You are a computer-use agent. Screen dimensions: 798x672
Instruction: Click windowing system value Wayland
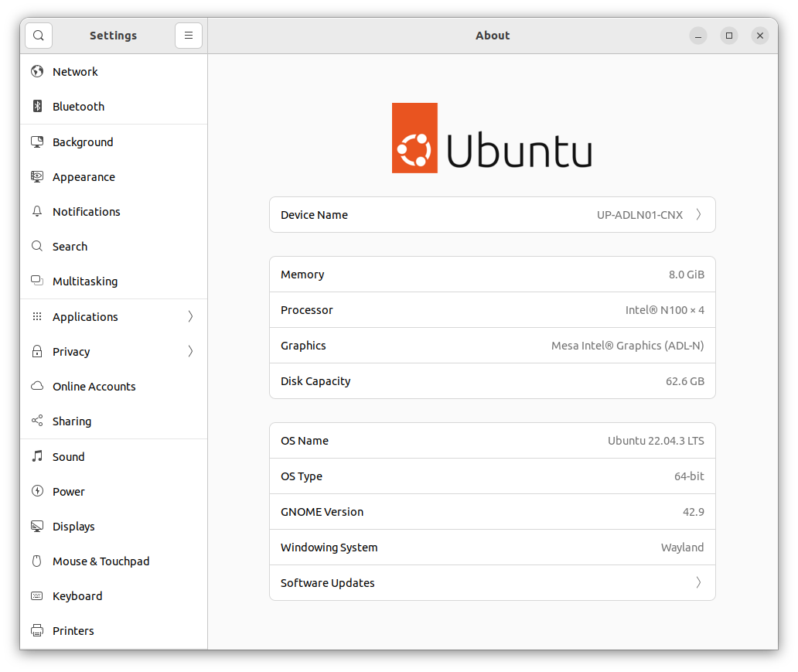pos(682,547)
